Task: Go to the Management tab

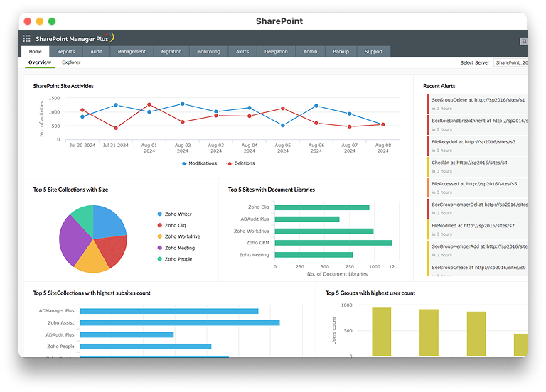Action: tap(132, 51)
